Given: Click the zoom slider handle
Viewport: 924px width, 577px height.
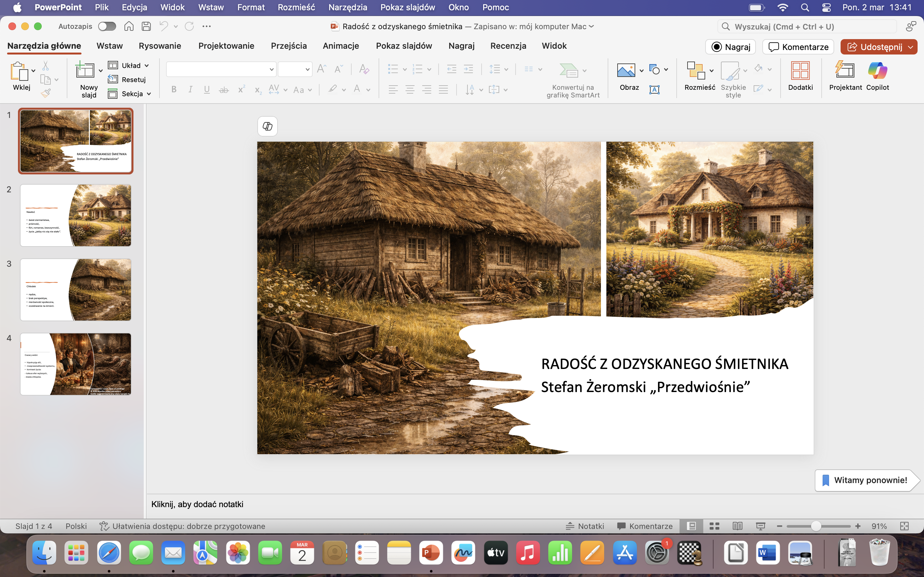Looking at the screenshot, I should coord(816,526).
